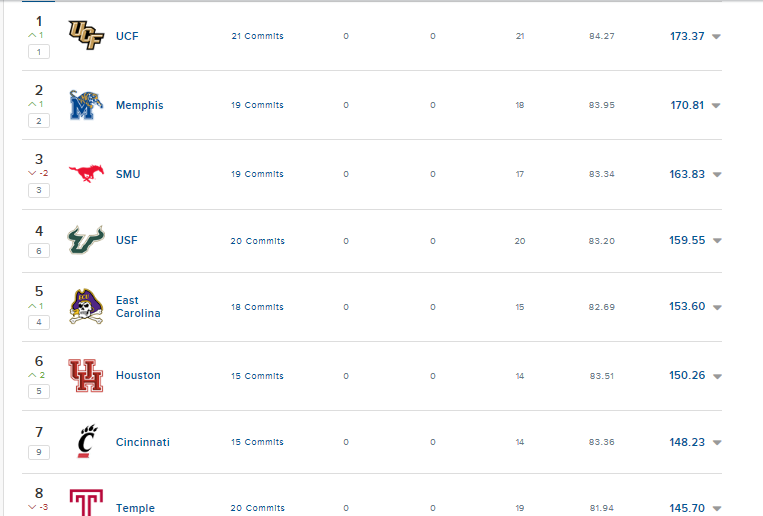This screenshot has width=763, height=516.
Task: Click the UCF team logo
Action: (84, 35)
